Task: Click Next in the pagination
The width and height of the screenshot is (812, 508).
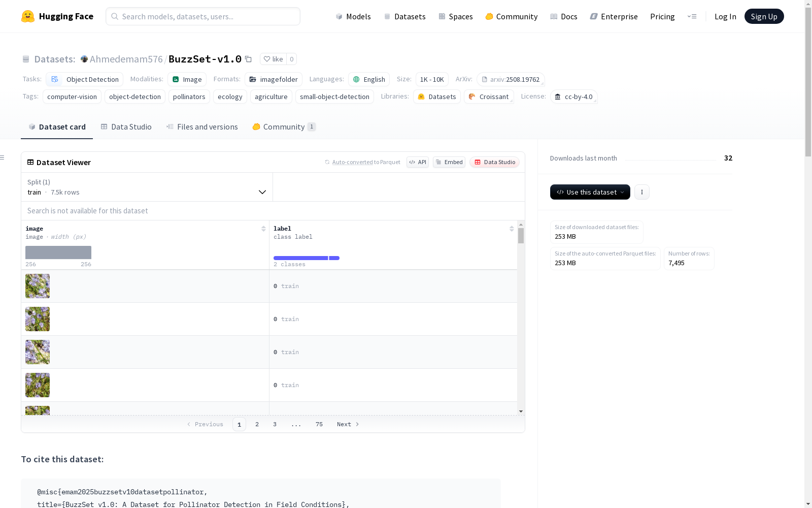Action: tap(348, 424)
